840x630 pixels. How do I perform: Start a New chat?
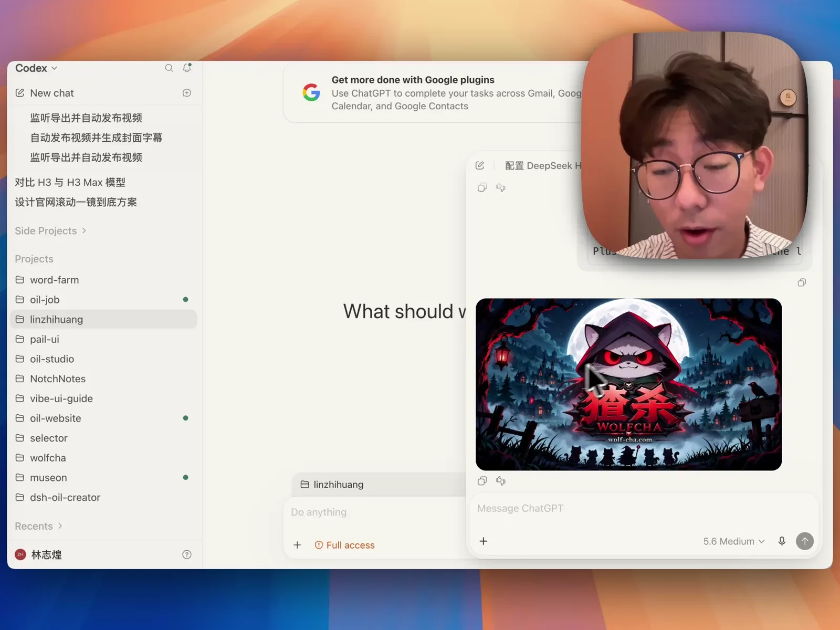pyautogui.click(x=52, y=93)
